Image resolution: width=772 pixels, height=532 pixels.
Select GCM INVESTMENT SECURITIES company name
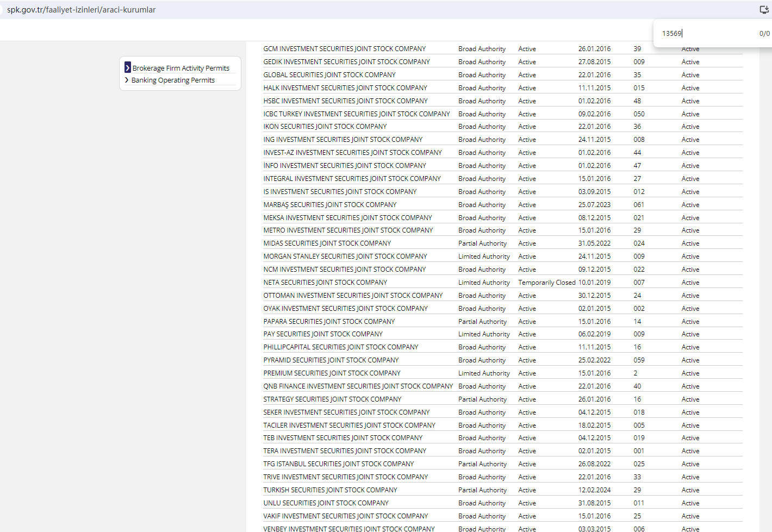pyautogui.click(x=345, y=49)
